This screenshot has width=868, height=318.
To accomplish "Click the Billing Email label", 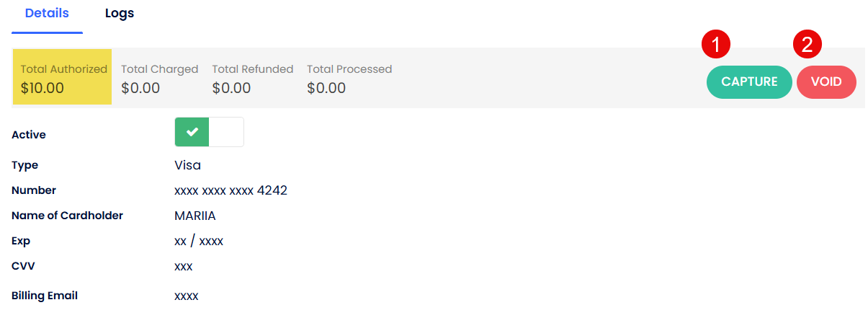I will pos(45,296).
